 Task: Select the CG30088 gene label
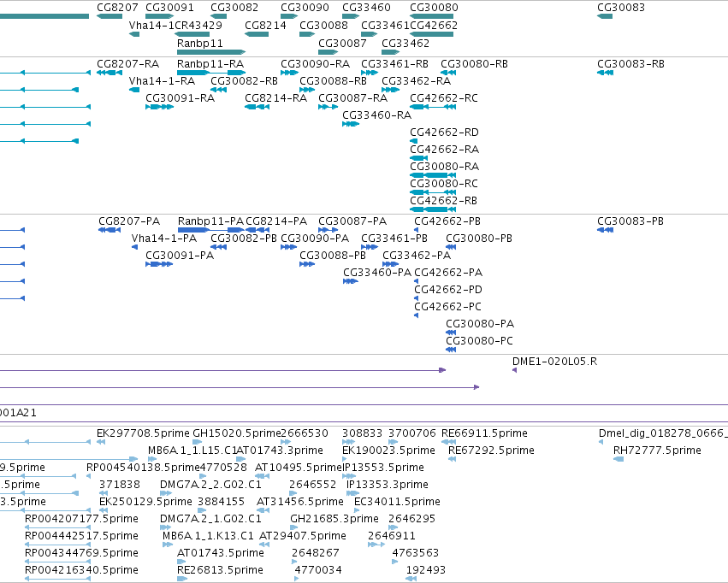click(323, 25)
